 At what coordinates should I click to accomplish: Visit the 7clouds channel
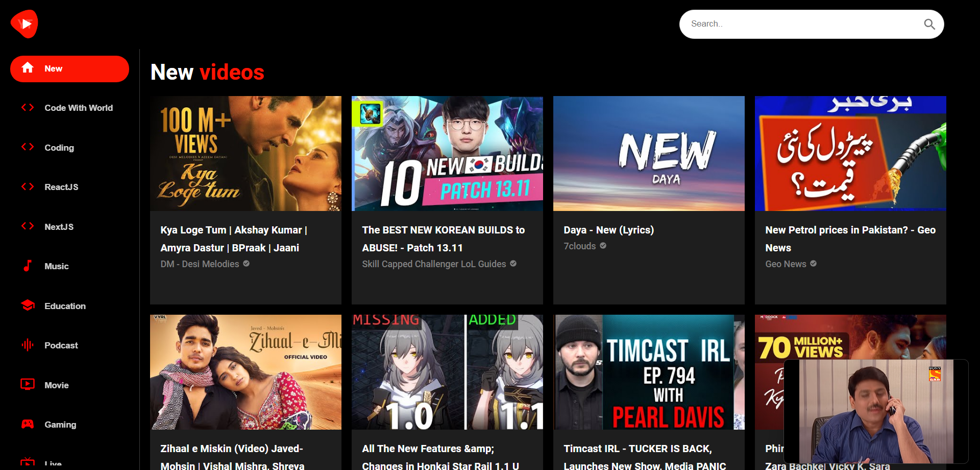pyautogui.click(x=579, y=246)
